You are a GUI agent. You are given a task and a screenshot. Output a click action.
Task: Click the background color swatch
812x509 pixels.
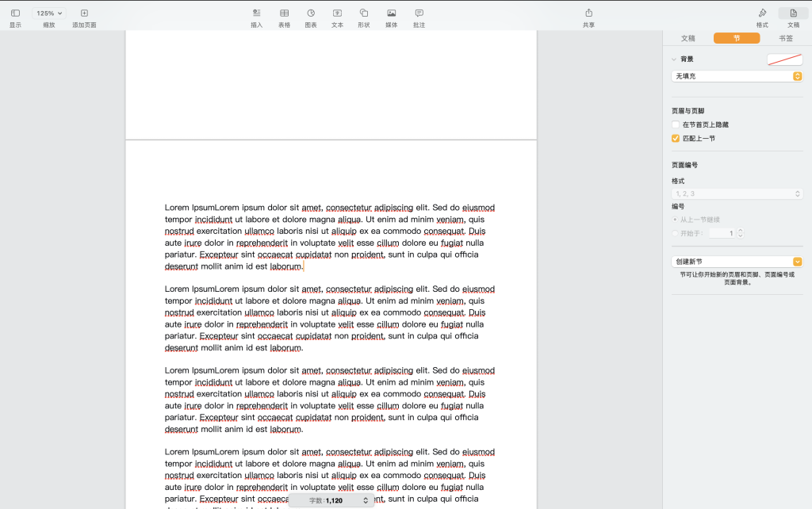(x=784, y=59)
